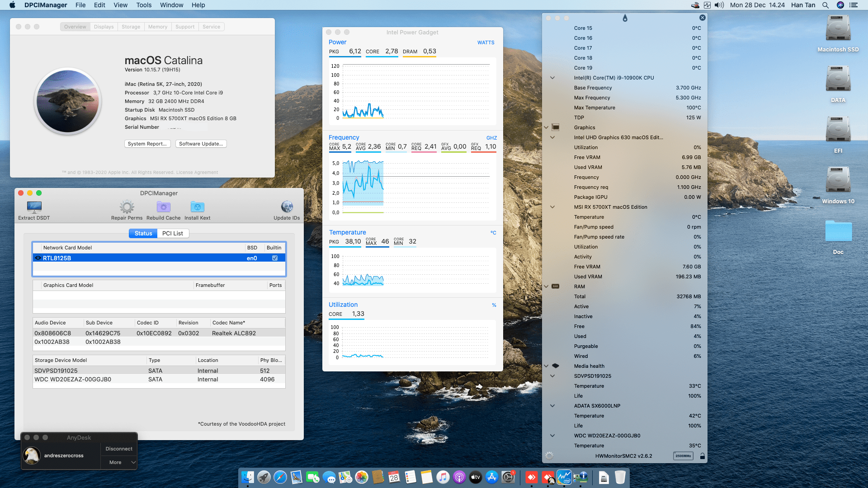Click Han Tan user name in menu bar
This screenshot has height=488, width=868.
(x=803, y=5)
